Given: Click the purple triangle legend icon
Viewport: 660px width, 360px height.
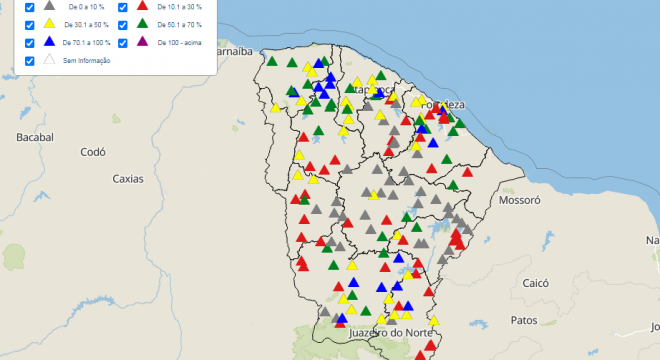Looking at the screenshot, I should click(143, 41).
